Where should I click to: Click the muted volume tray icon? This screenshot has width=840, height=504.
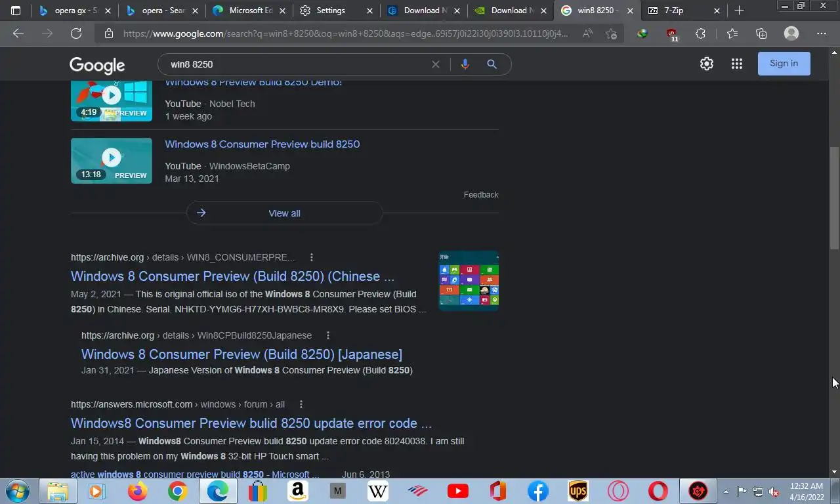click(x=774, y=491)
